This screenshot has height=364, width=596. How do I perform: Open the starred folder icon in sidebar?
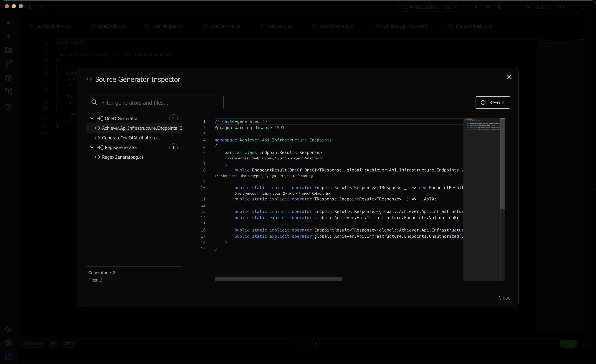pos(8,50)
